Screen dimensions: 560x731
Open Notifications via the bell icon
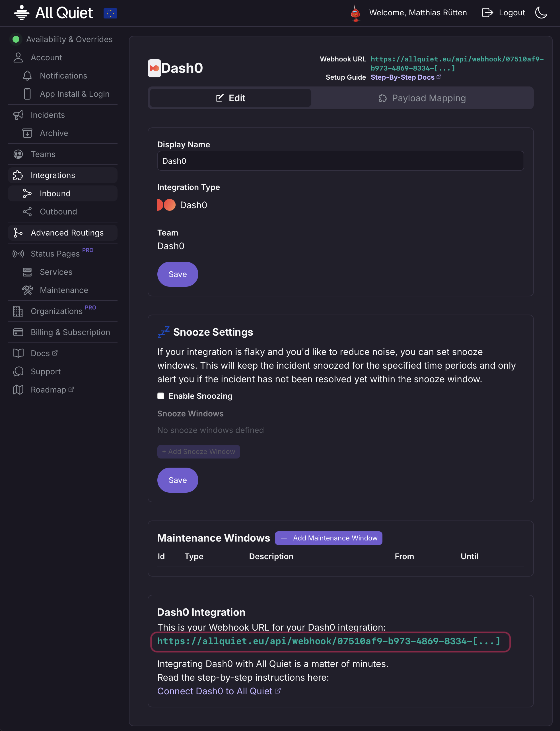27,76
